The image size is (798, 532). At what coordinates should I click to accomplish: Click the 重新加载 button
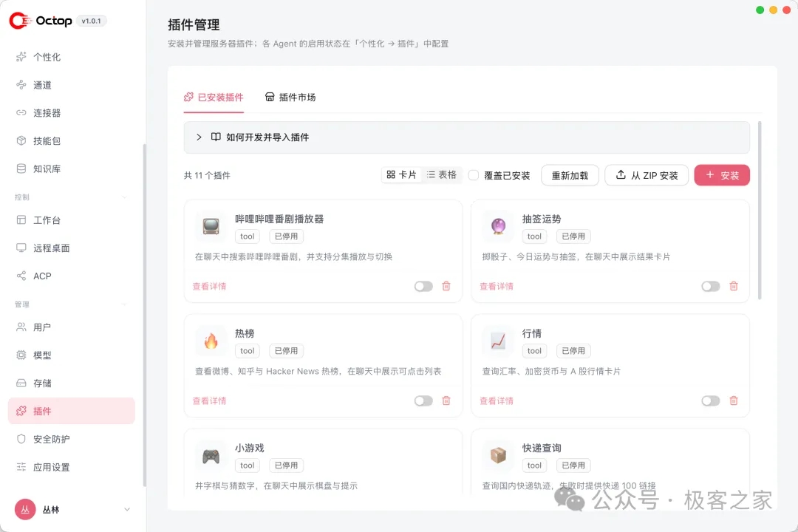pos(570,175)
